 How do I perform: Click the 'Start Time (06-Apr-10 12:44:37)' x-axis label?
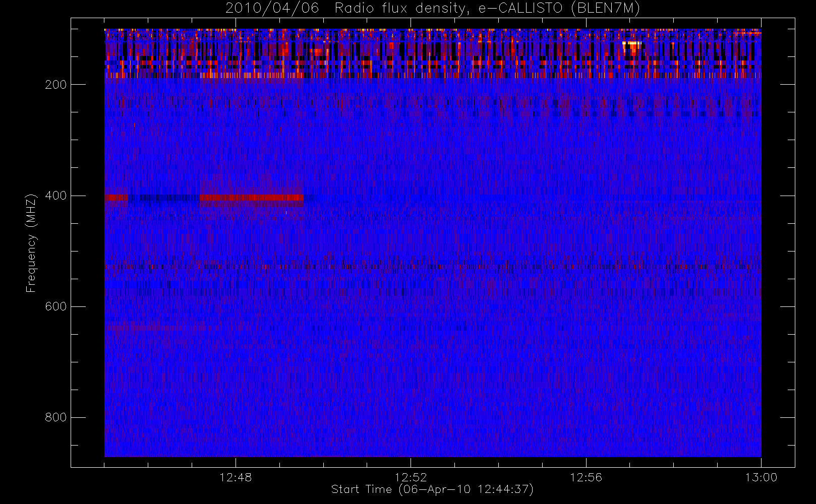[432, 489]
